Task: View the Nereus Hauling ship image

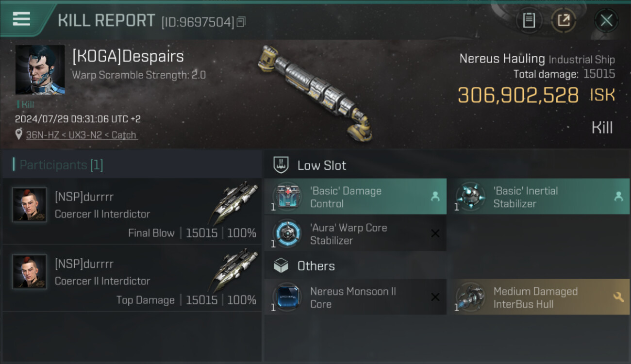Action: click(x=315, y=92)
